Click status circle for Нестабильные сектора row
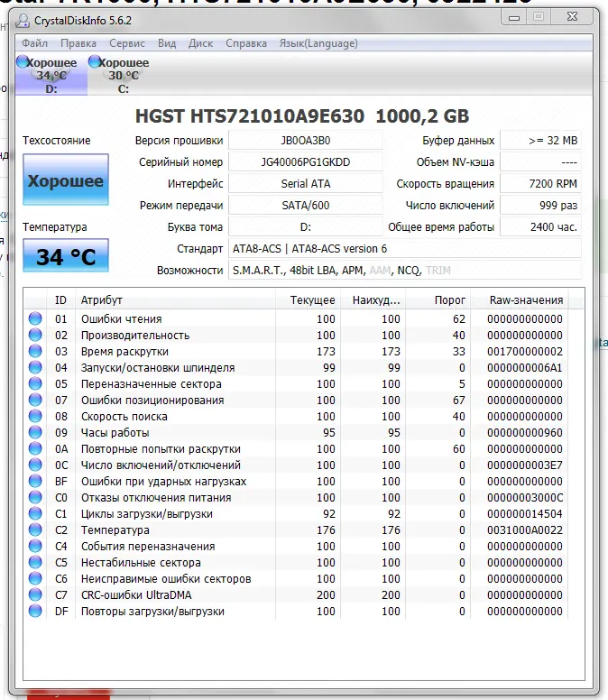The width and height of the screenshot is (608, 700). coord(35,562)
